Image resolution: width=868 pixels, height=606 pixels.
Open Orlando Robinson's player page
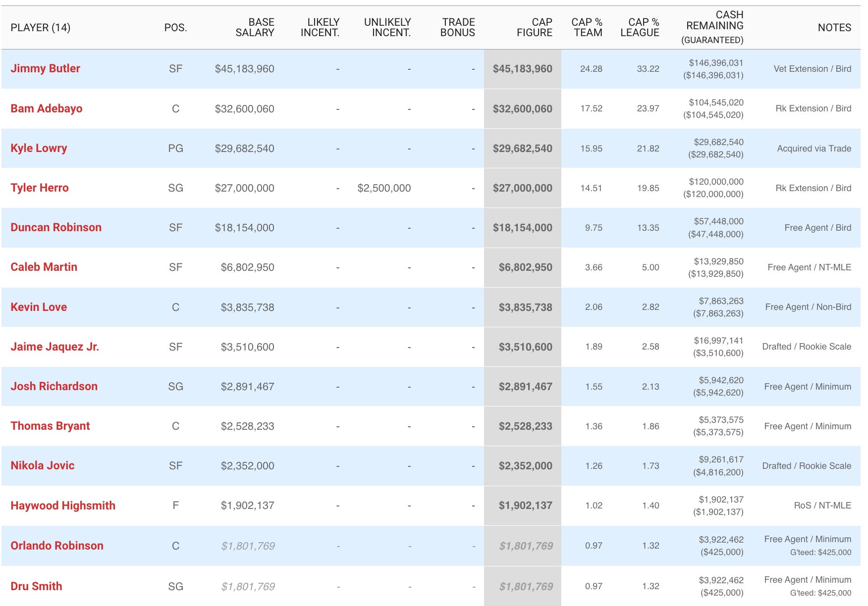57,546
